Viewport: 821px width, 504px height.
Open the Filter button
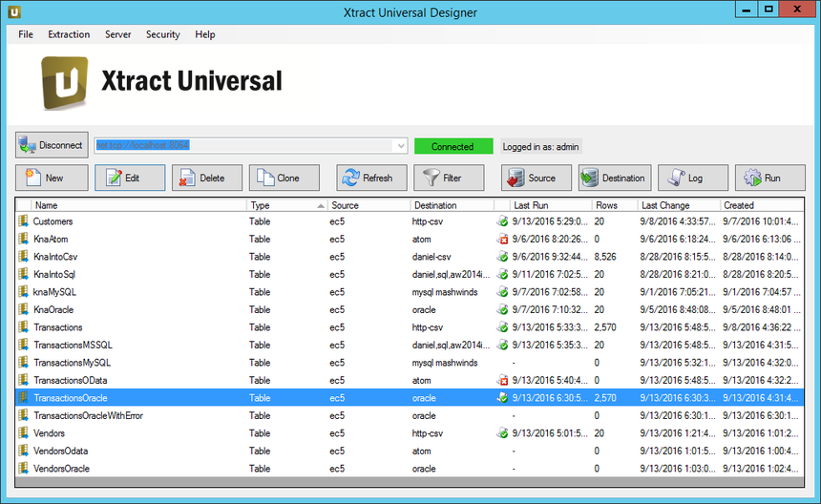tap(449, 178)
